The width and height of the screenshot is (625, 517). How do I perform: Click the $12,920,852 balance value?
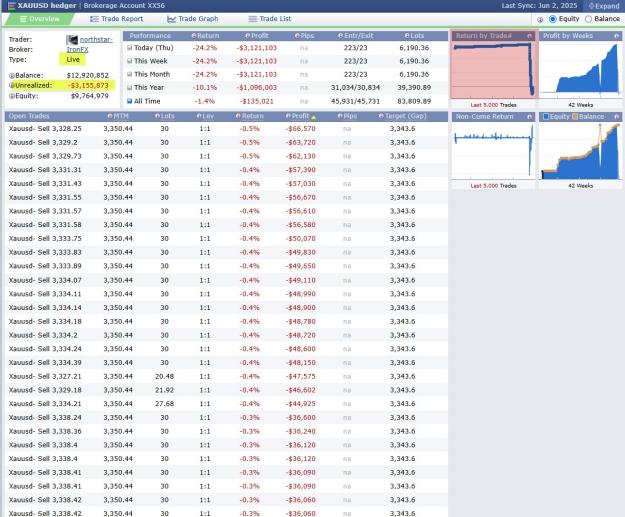[88, 76]
